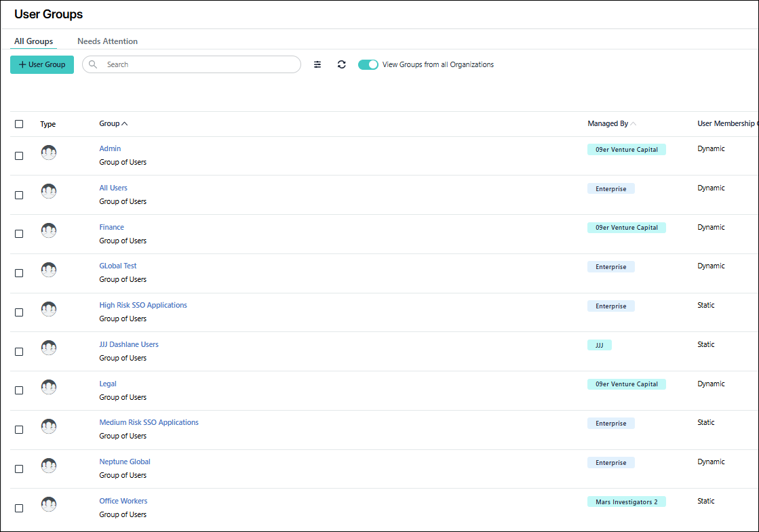Click the Admin group type icon
Image resolution: width=759 pixels, height=532 pixels.
48,152
